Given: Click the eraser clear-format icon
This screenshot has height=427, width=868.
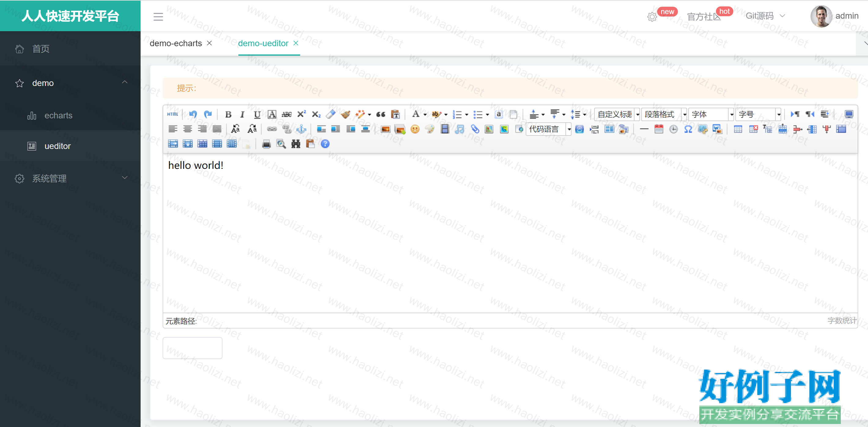Looking at the screenshot, I should 331,114.
